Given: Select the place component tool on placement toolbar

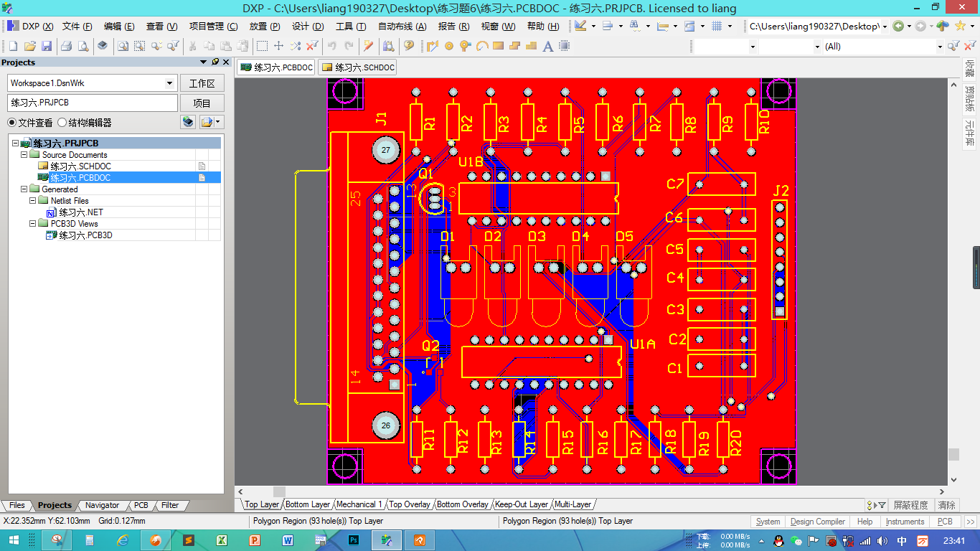Looking at the screenshot, I should click(x=564, y=46).
